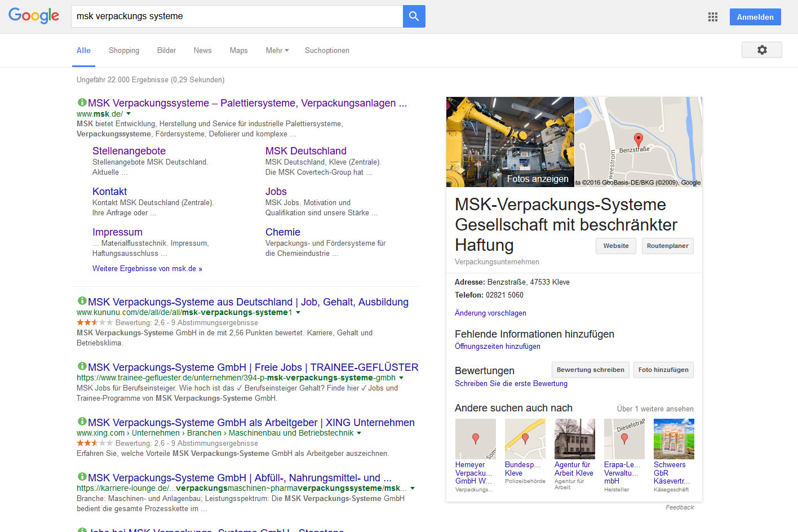Open Agentur für Arbeit Kleve thumbnail
This screenshot has width=798, height=532.
tap(575, 439)
